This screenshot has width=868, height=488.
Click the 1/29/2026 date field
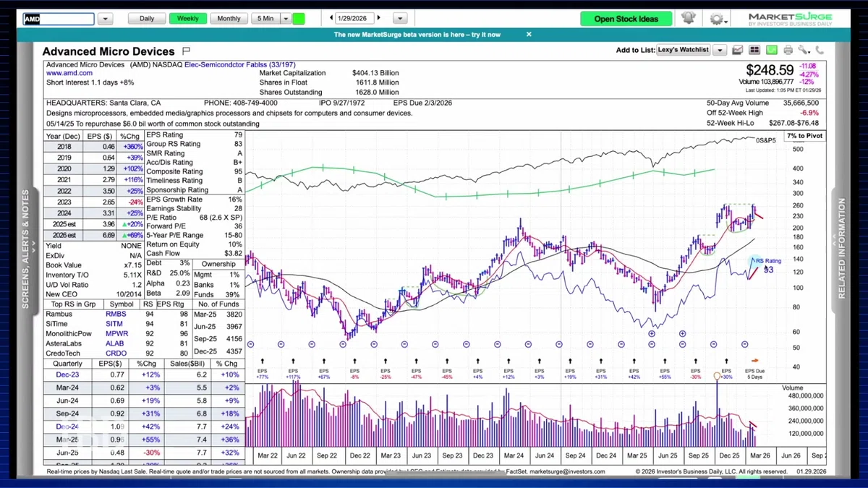click(x=354, y=18)
